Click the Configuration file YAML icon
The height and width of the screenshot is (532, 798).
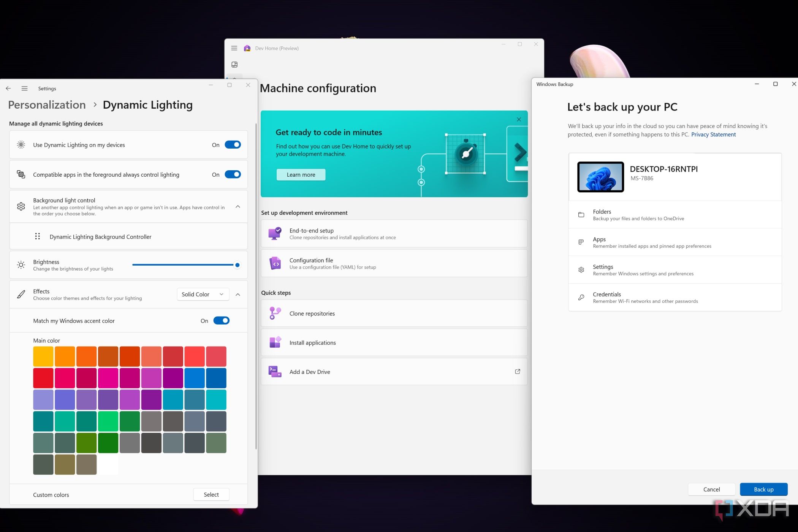click(x=275, y=263)
